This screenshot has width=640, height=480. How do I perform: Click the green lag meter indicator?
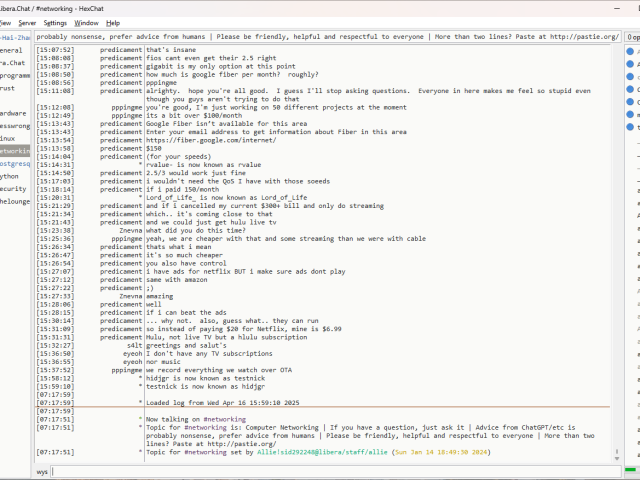tap(632, 471)
